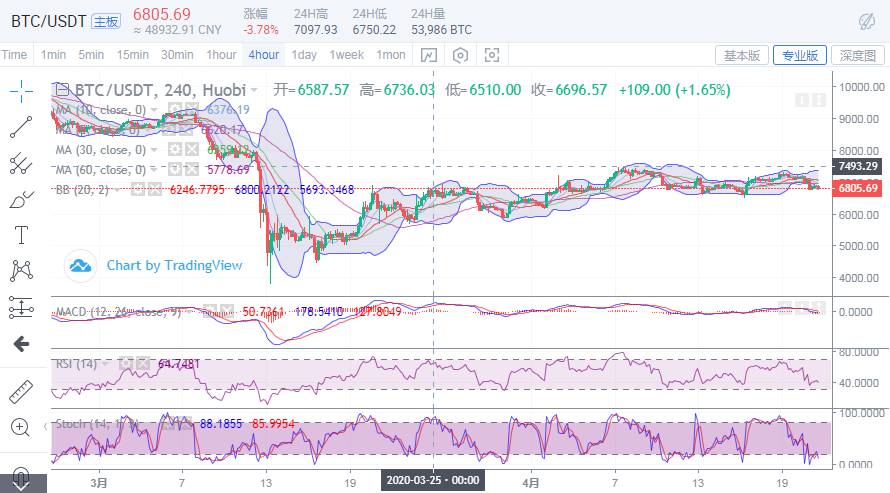Screen dimensions: 890x493
Task: Expand MACD indicator dropdown arrow
Action: click(x=189, y=312)
